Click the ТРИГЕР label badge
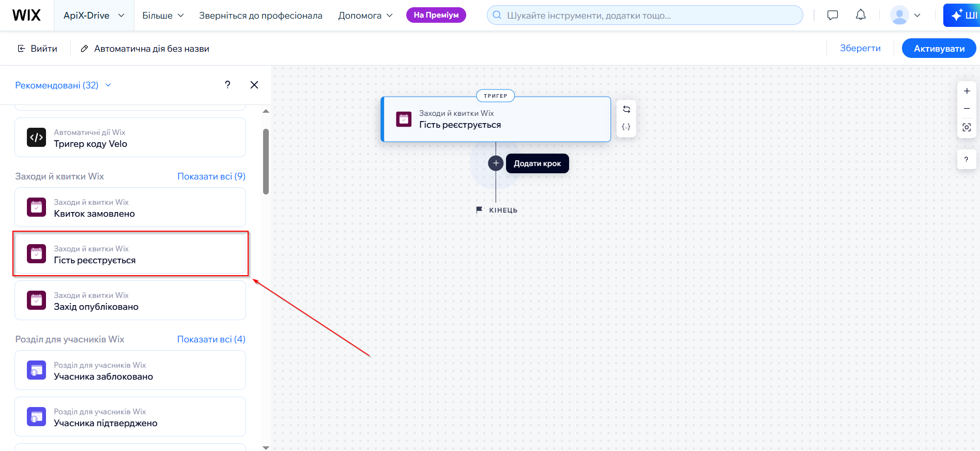980x451 pixels. 495,96
